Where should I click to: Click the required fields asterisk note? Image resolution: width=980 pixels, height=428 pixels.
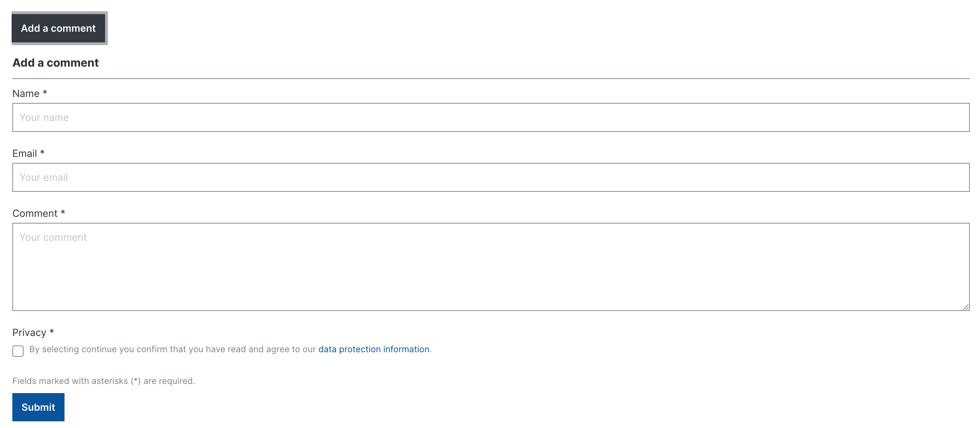coord(104,381)
